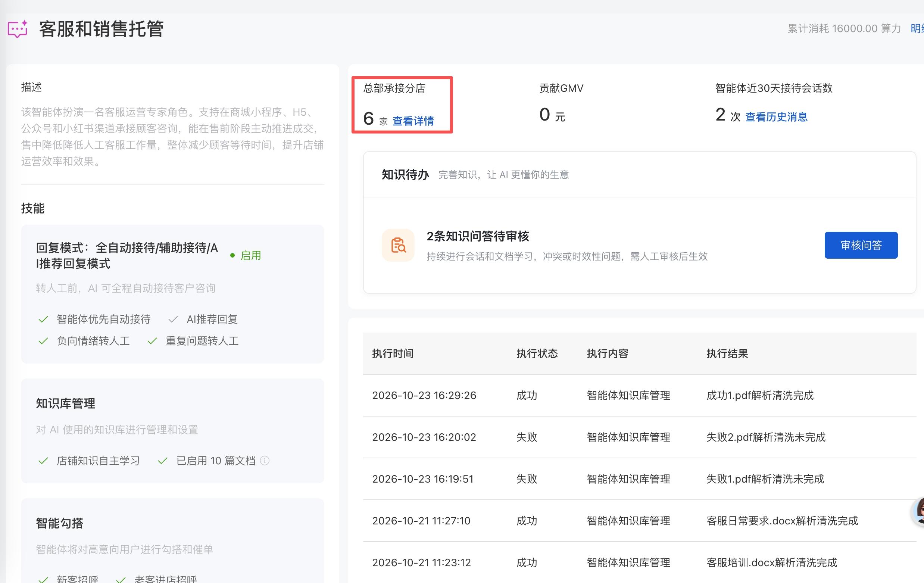Click checkmark next to 智能体优先自动接待
924x583 pixels.
coord(43,319)
